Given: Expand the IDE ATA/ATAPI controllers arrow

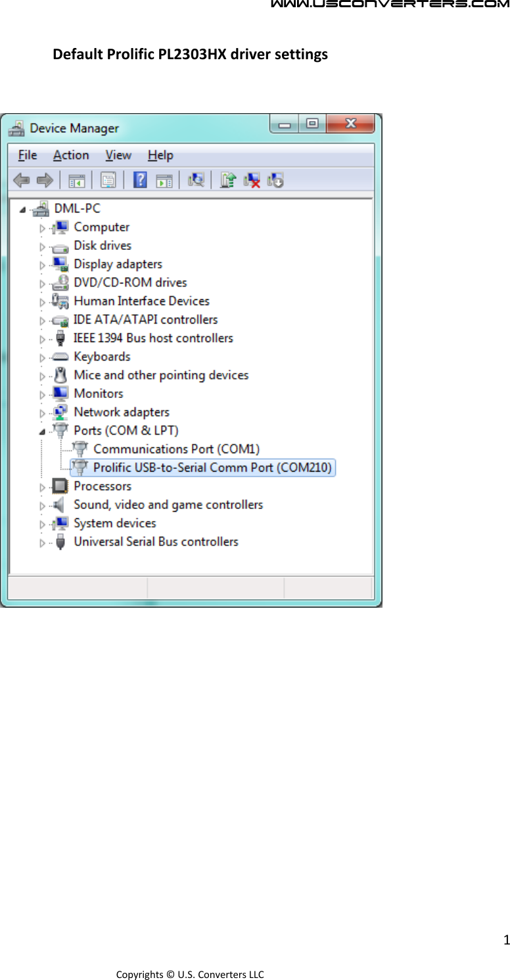Looking at the screenshot, I should [43, 321].
